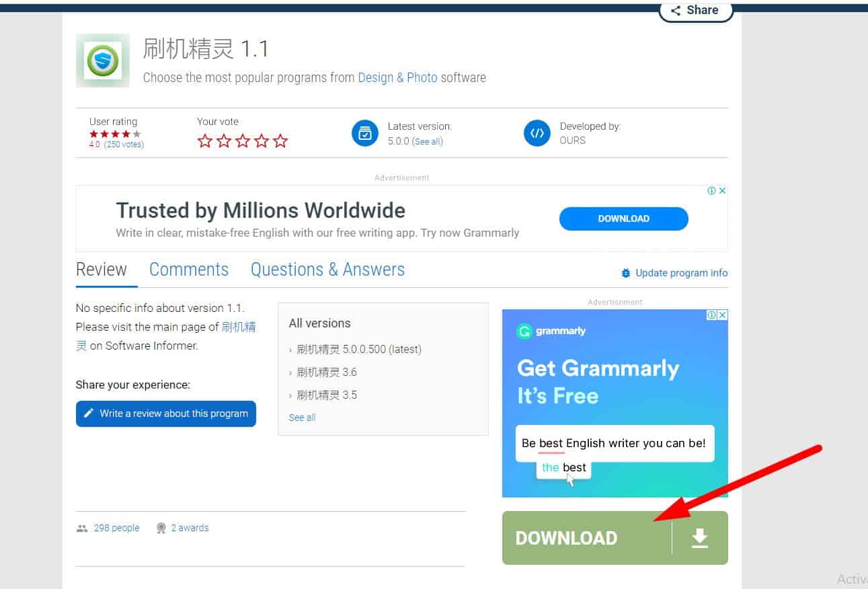The width and height of the screenshot is (868, 589).
Task: Click blue DOWNLOAD button in Grammarly banner
Action: coord(623,219)
